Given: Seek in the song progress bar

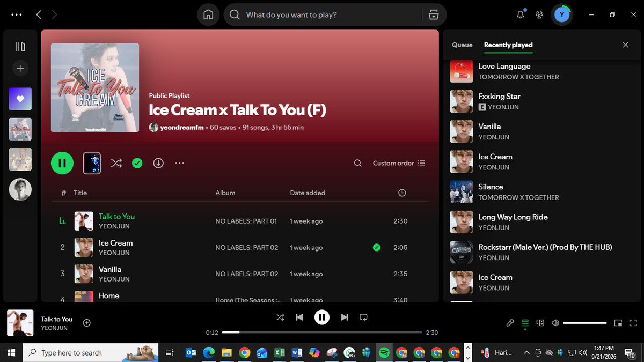Looking at the screenshot, I should 322,333.
